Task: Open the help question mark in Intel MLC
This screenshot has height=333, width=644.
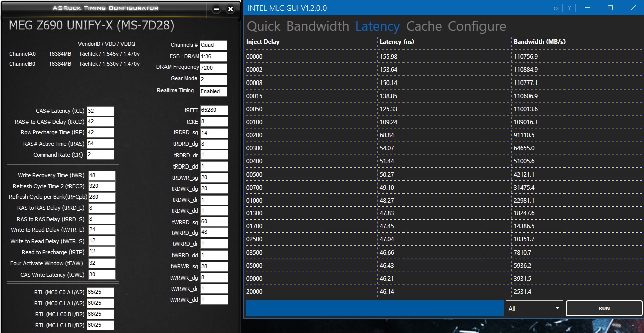Action: coord(569,8)
